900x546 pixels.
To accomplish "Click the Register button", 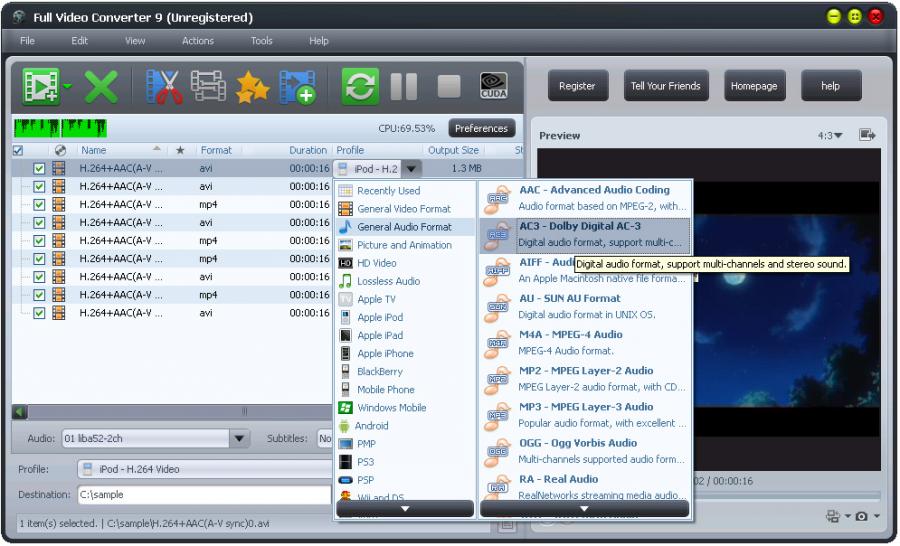I will (x=577, y=86).
